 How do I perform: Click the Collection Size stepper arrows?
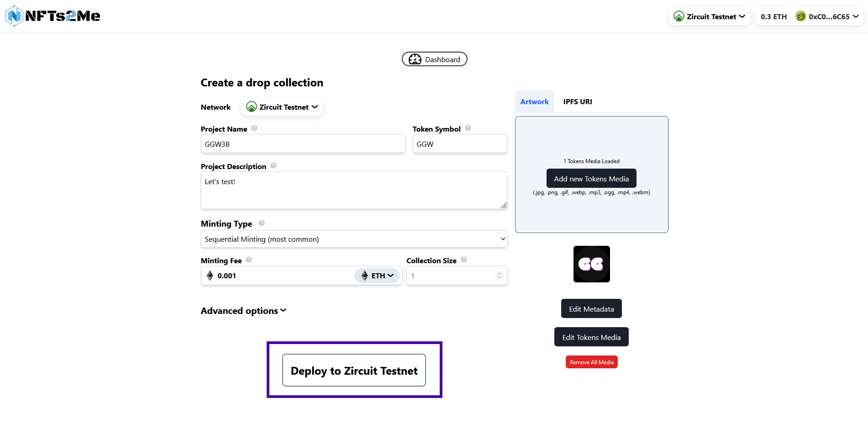(499, 276)
